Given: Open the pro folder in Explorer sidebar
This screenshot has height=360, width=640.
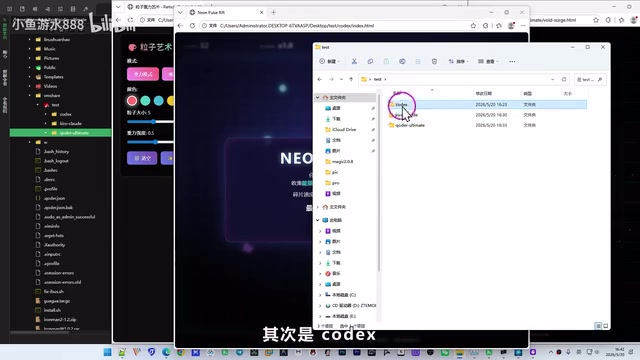Looking at the screenshot, I should 335,183.
